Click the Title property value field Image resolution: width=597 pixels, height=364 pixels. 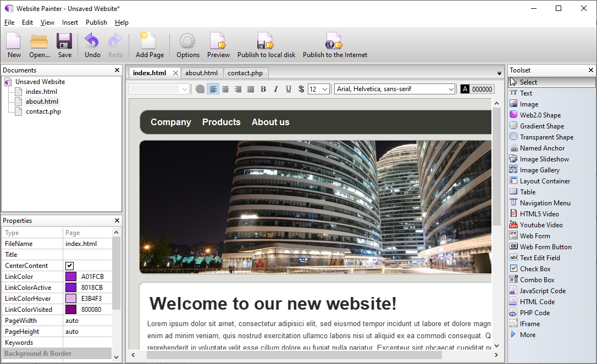pos(87,255)
